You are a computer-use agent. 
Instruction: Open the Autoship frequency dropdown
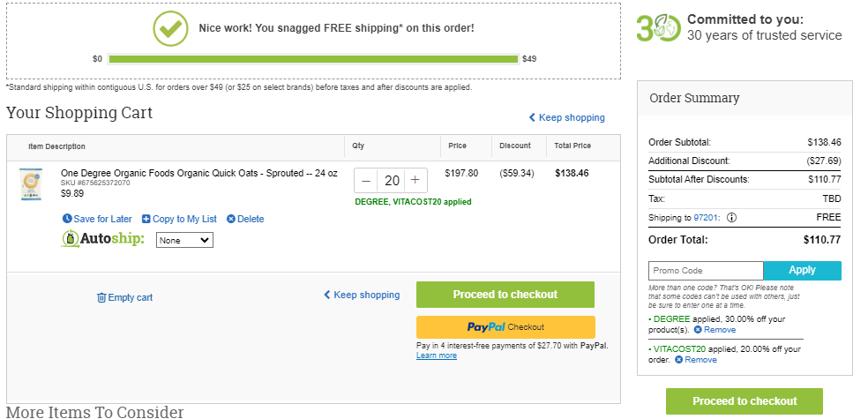pyautogui.click(x=184, y=240)
